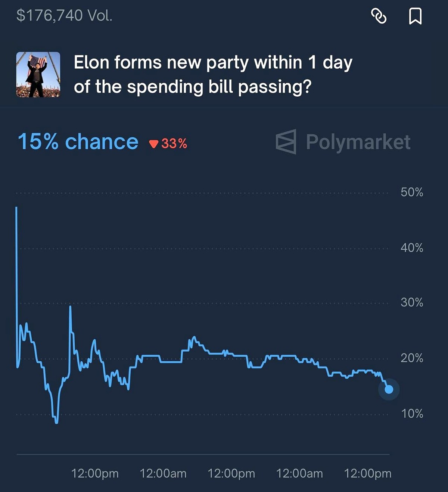Image resolution: width=448 pixels, height=492 pixels.
Task: Open the Elon flag thumbnail image
Action: tap(38, 75)
